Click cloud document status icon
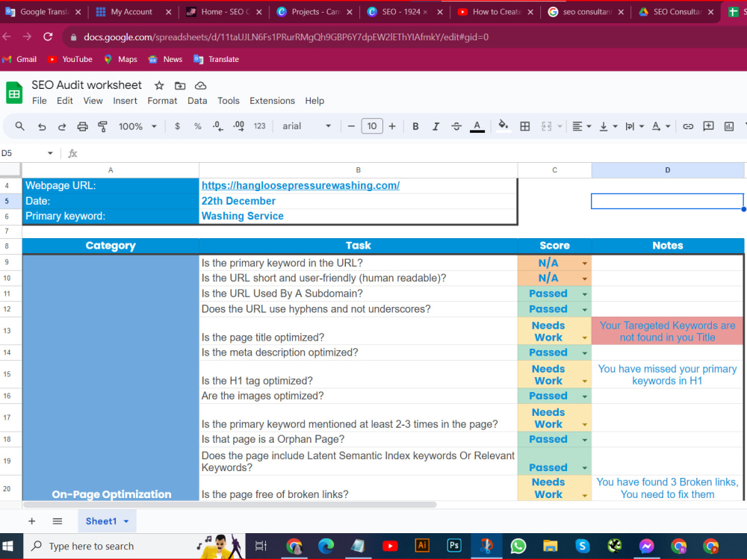 click(200, 86)
